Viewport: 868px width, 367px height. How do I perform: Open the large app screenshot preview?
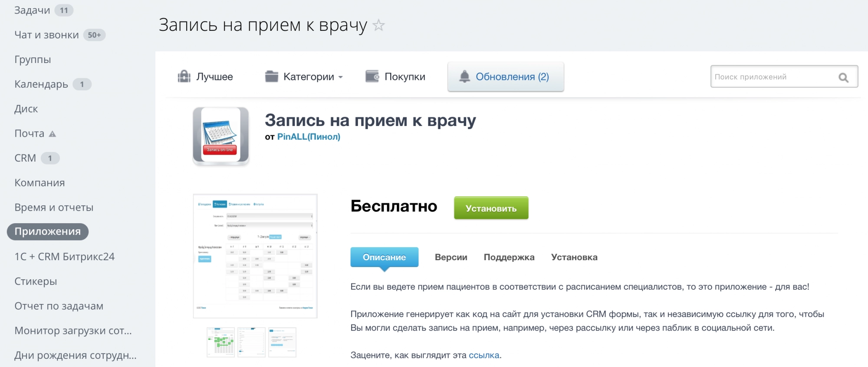pos(255,256)
